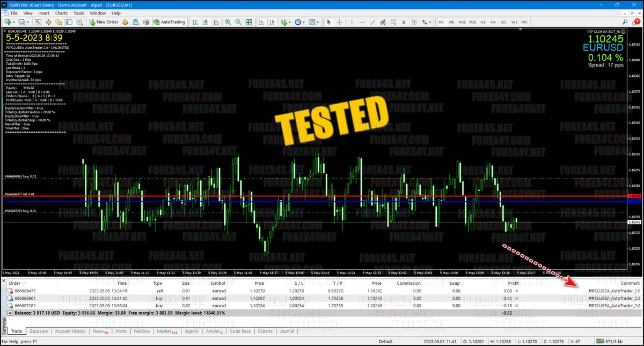Switch to M30 timeframe
Image resolution: width=644 pixels, height=346 pixels.
click(x=473, y=22)
